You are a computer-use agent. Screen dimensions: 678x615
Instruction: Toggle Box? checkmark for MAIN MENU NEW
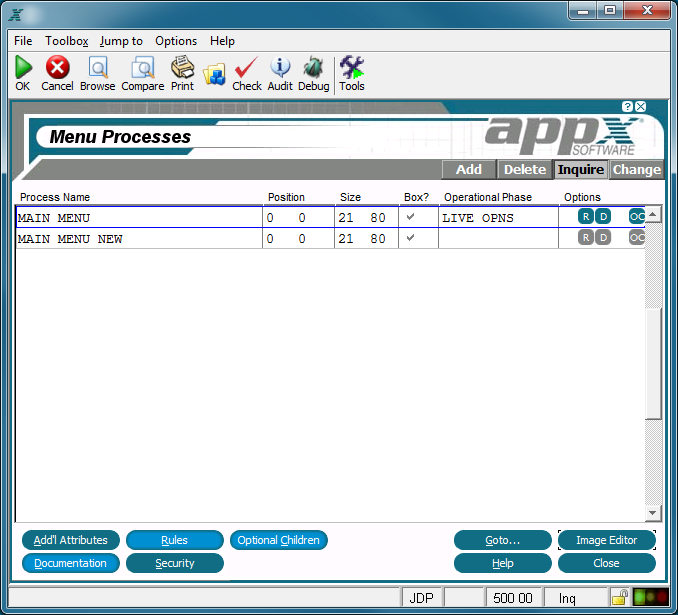coord(410,237)
